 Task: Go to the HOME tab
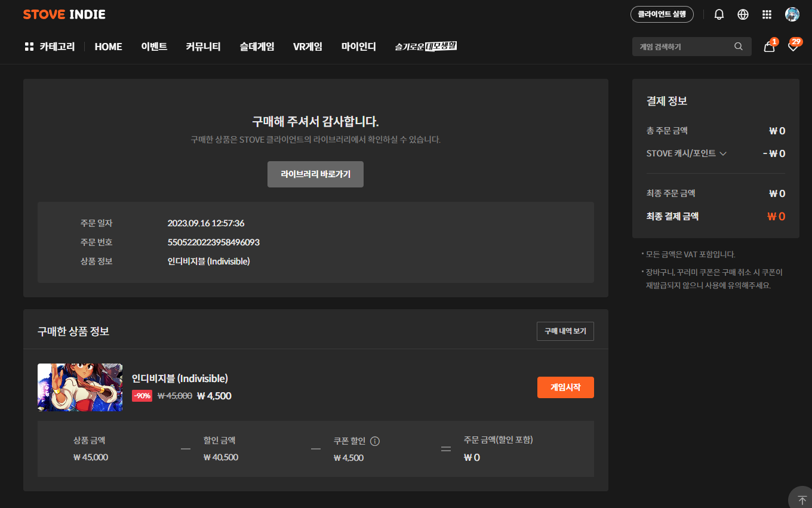tap(108, 47)
